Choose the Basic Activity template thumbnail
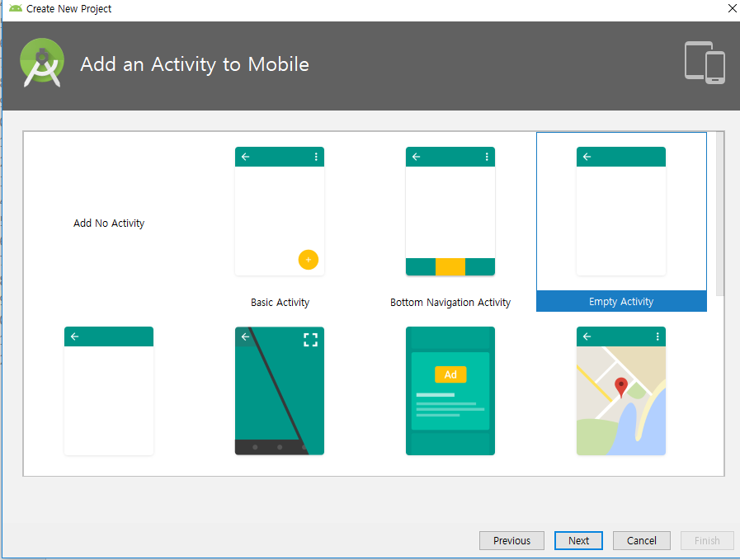 [280, 211]
